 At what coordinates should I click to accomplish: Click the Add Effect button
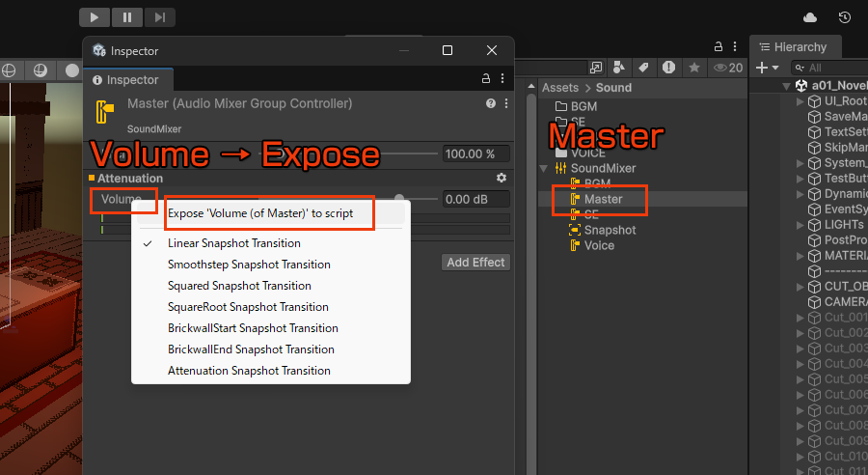[x=476, y=263]
